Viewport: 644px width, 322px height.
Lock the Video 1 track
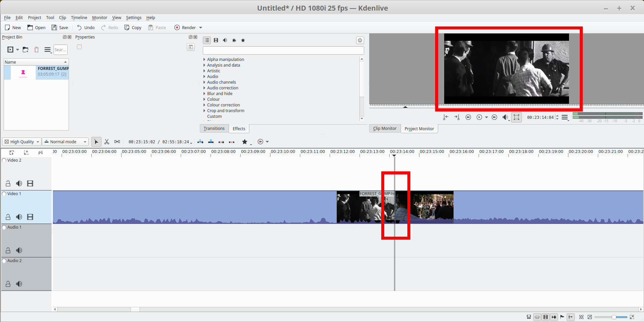click(x=8, y=217)
